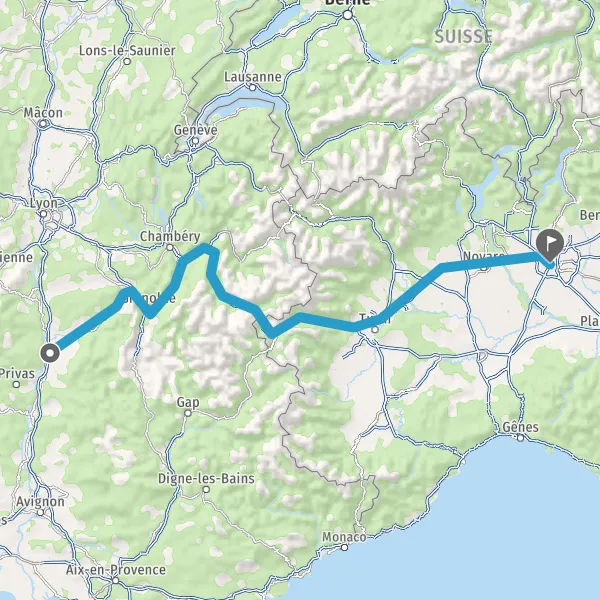Click the Digne-les-Bains city marker
Viewport: 600px width, 600px height.
click(x=206, y=489)
